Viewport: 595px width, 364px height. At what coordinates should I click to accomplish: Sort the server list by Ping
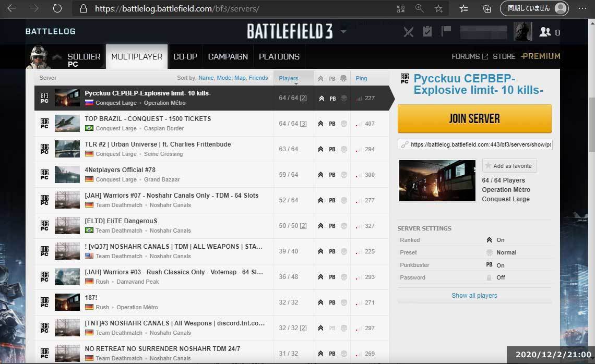(x=361, y=78)
